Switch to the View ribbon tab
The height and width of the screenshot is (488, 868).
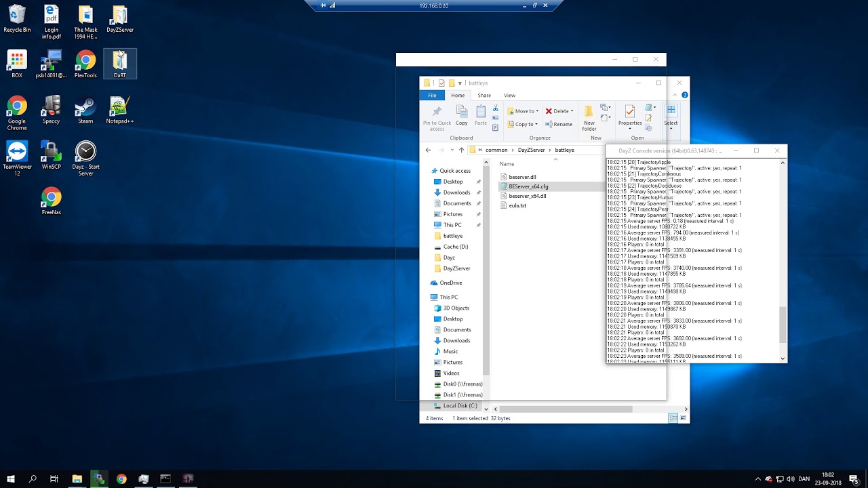(x=509, y=95)
